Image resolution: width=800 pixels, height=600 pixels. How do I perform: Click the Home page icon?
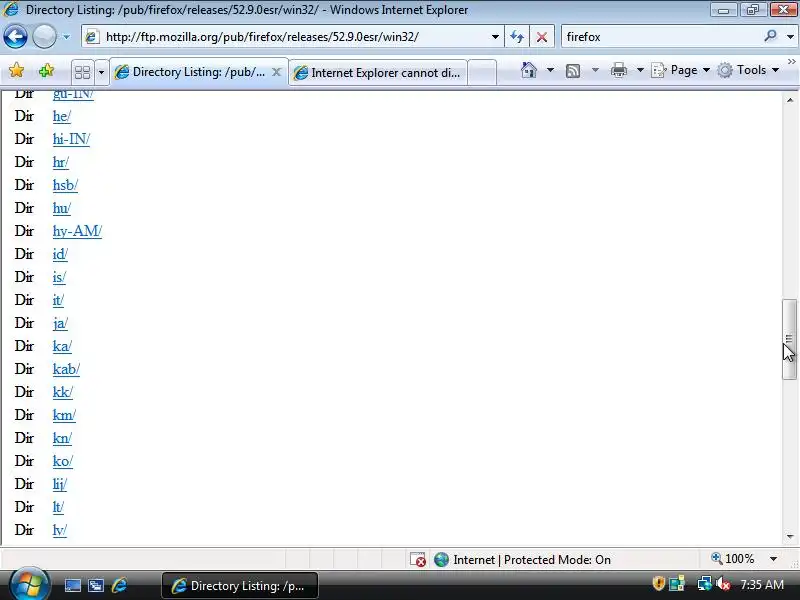[529, 70]
